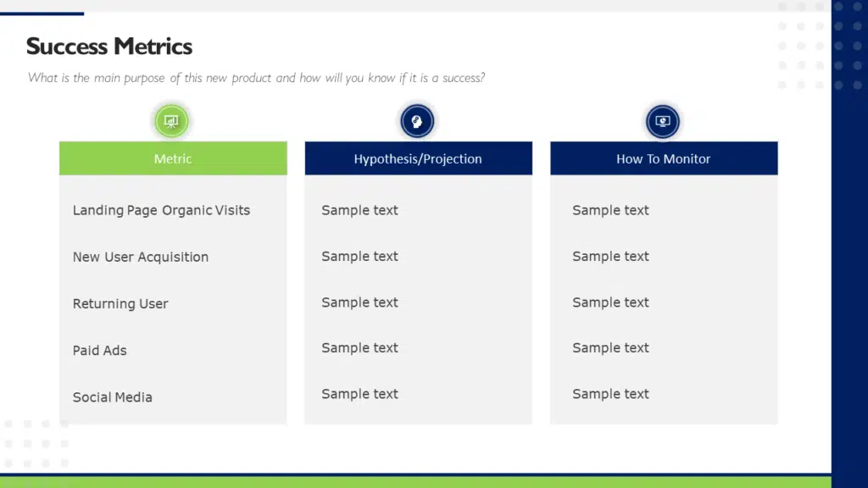Select the green Metric header
The width and height of the screenshot is (868, 488).
click(x=173, y=158)
